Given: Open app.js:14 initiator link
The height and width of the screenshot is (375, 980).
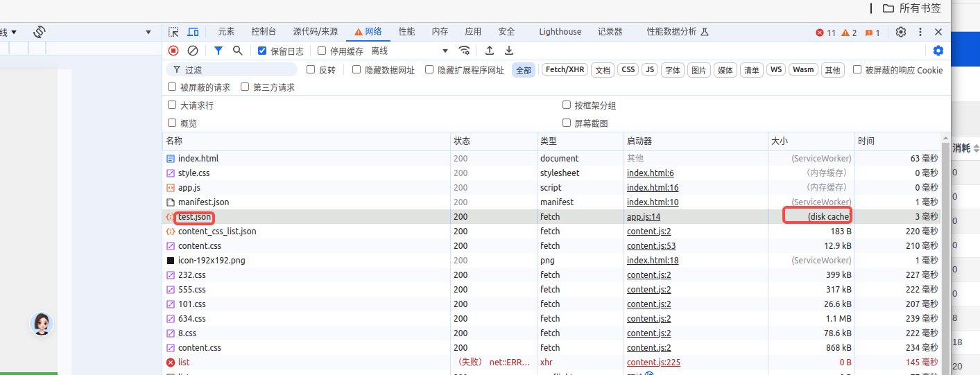Looking at the screenshot, I should tap(644, 217).
